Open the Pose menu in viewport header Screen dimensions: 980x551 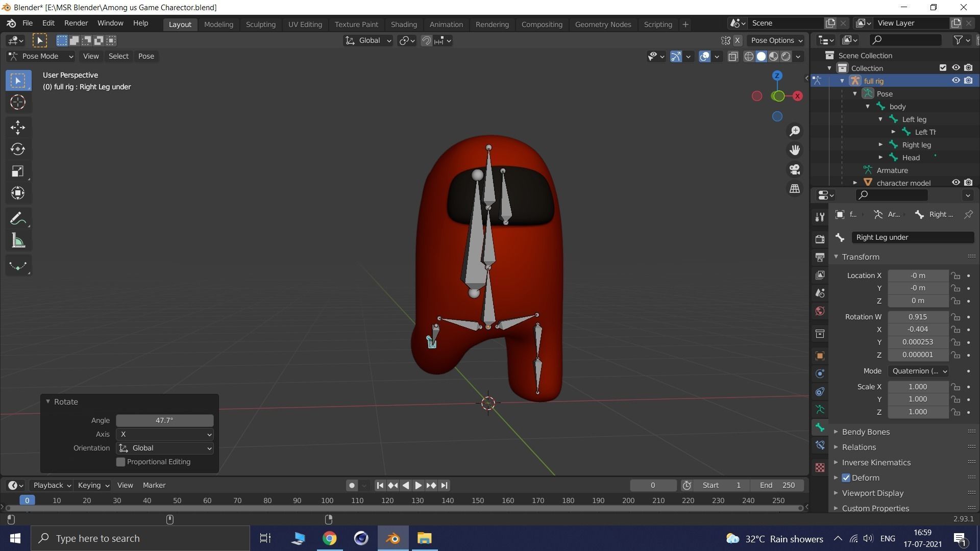coord(146,56)
